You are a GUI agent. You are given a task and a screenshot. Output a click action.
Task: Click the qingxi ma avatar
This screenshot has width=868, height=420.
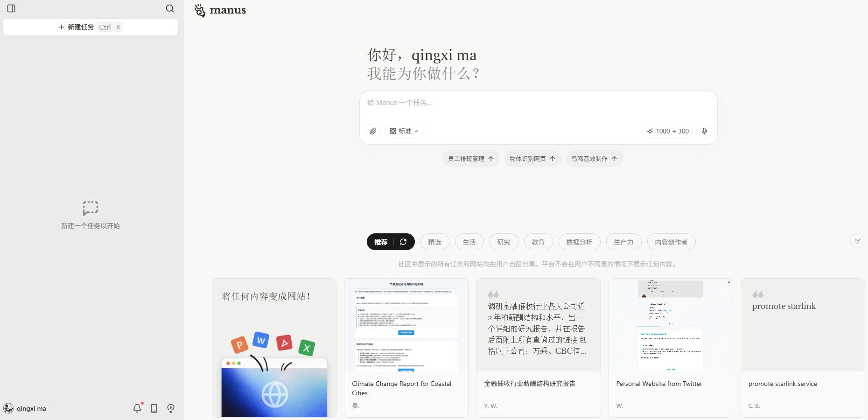click(8, 408)
